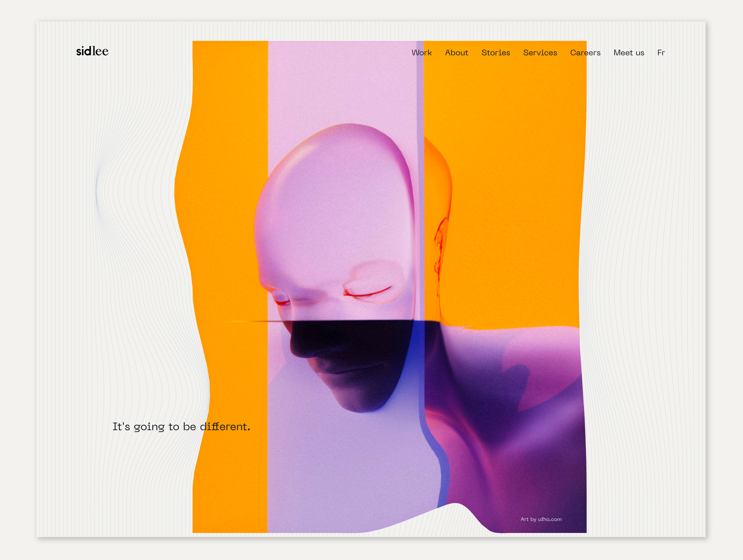743x560 pixels.
Task: Click the "It's going to be different." tagline
Action: pos(181,426)
